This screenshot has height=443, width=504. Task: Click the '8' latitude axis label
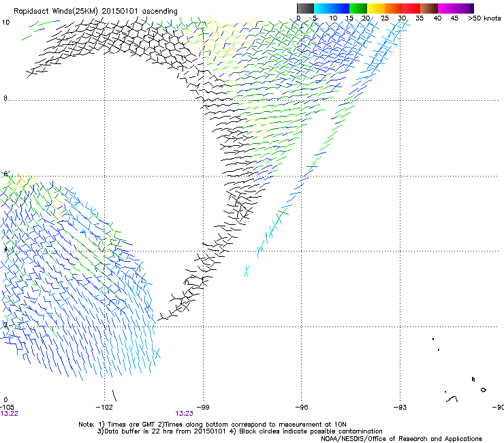pyautogui.click(x=5, y=98)
